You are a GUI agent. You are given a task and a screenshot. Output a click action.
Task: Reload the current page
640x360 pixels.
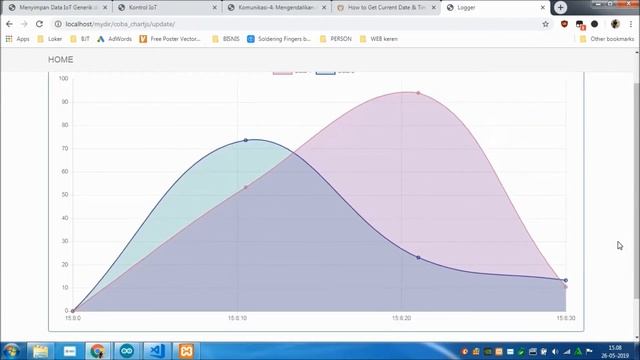[39, 24]
